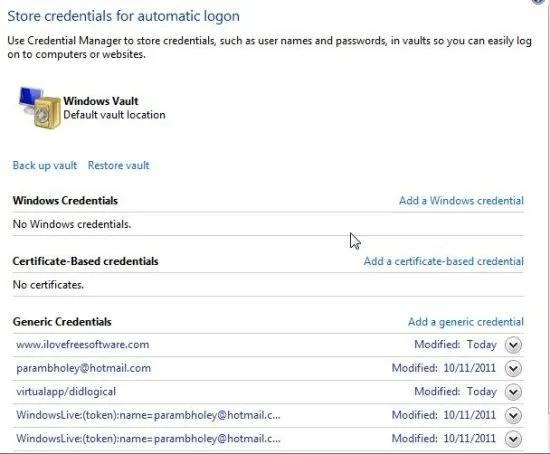Add a generic credential
The height and width of the screenshot is (454, 550).
click(466, 322)
